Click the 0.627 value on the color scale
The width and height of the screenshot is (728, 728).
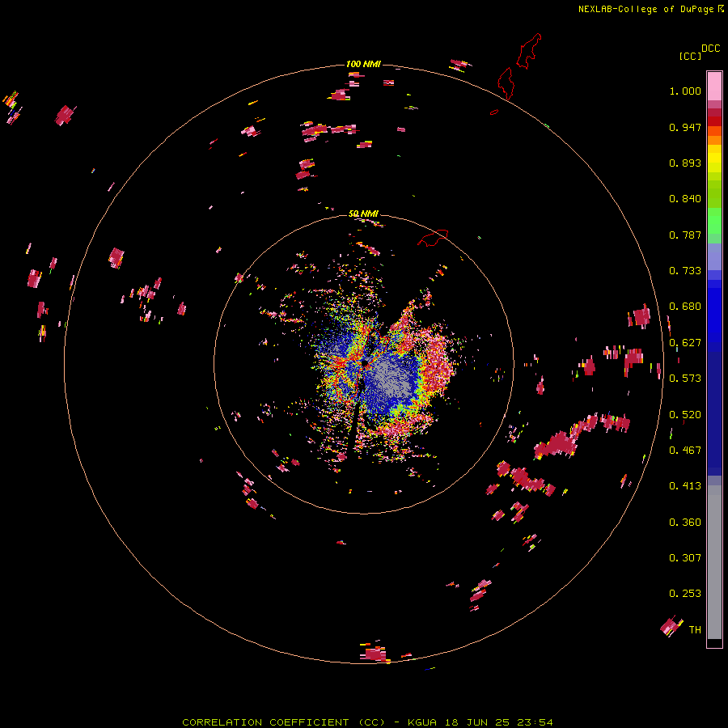tap(685, 343)
